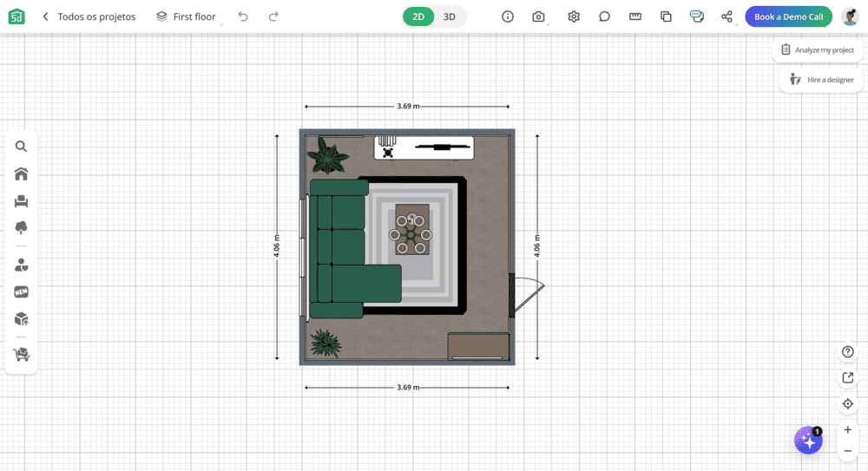Open the house construction catalog icon
Viewport: 868px width, 471px height.
[21, 174]
